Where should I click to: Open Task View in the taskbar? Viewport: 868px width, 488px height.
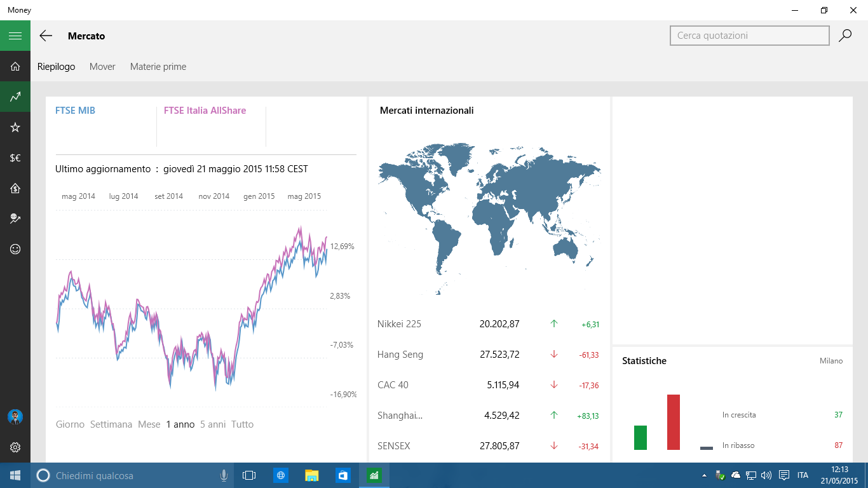pyautogui.click(x=249, y=475)
